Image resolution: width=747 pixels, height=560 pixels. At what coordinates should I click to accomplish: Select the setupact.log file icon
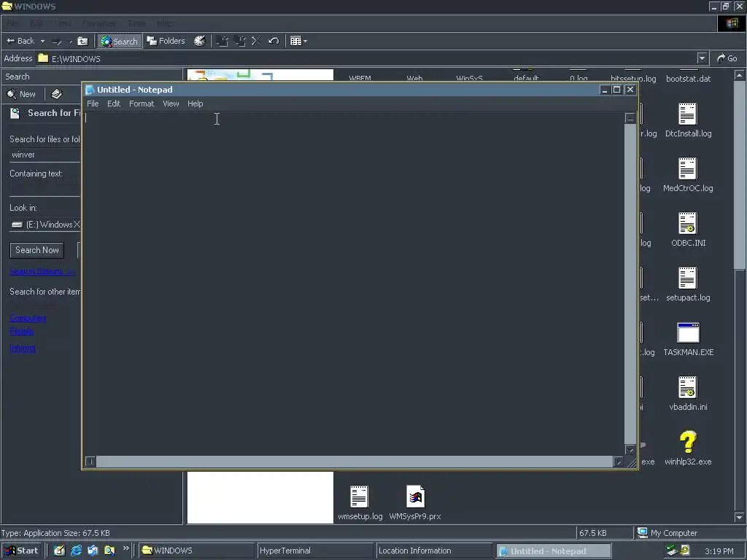pyautogui.click(x=688, y=279)
